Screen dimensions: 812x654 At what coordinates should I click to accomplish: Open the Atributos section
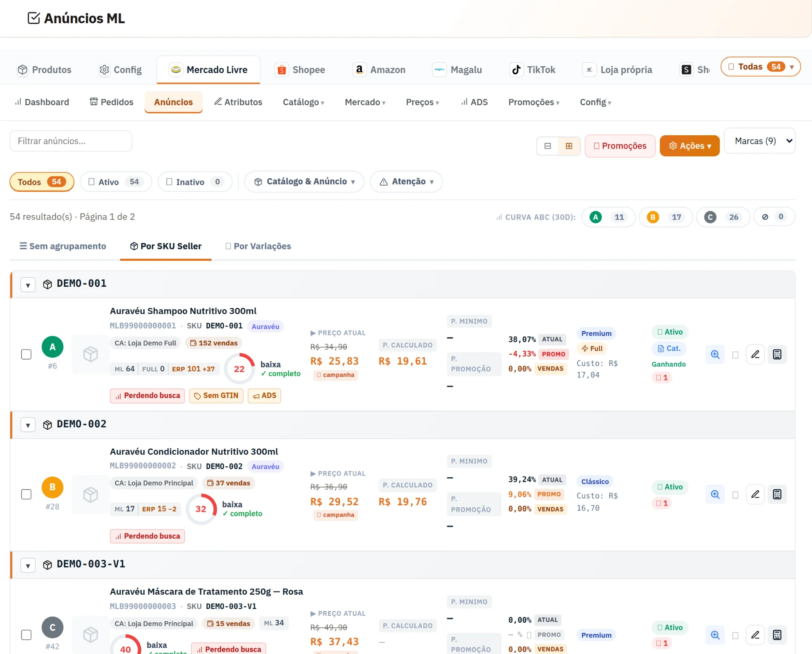(x=238, y=102)
